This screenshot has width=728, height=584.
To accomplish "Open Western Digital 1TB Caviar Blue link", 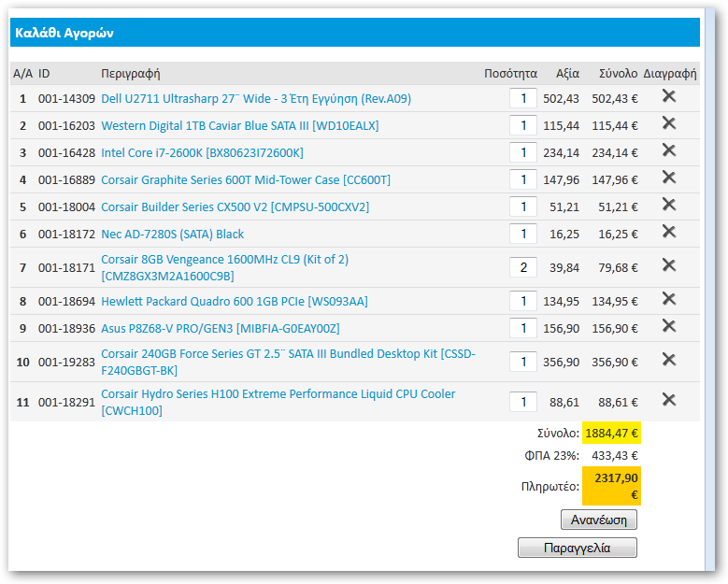I will coord(239,126).
